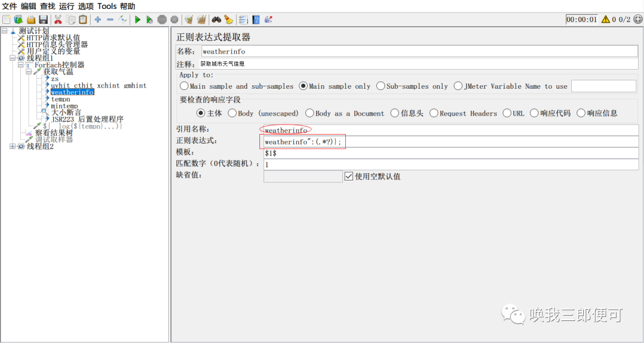The image size is (644, 343).
Task: Select 大小断言 in the tree
Action: click(x=66, y=112)
